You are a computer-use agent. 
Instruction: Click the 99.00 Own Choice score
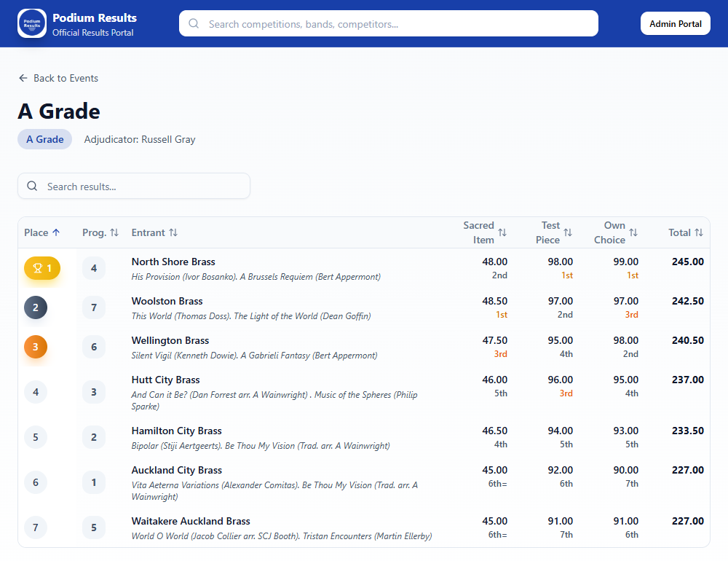coord(625,262)
